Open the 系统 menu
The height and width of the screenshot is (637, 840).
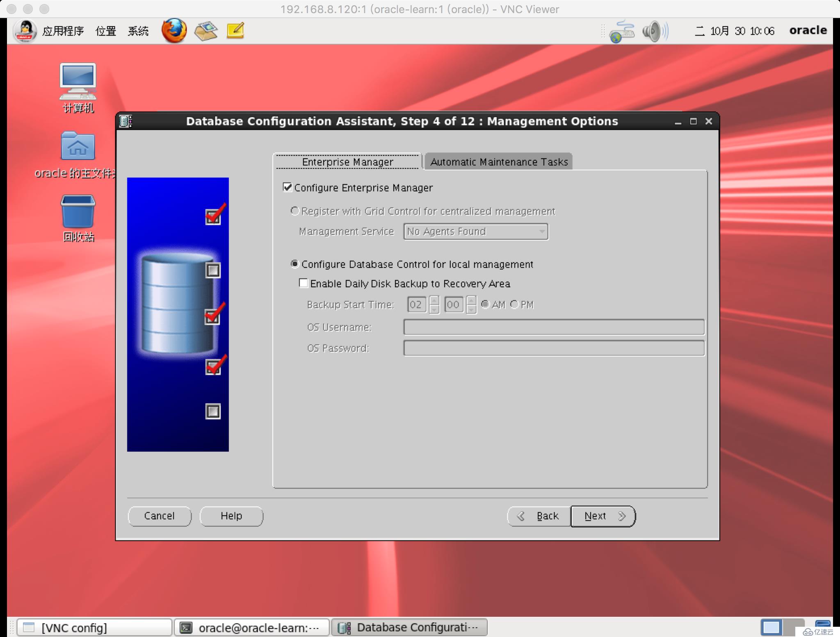pos(138,31)
